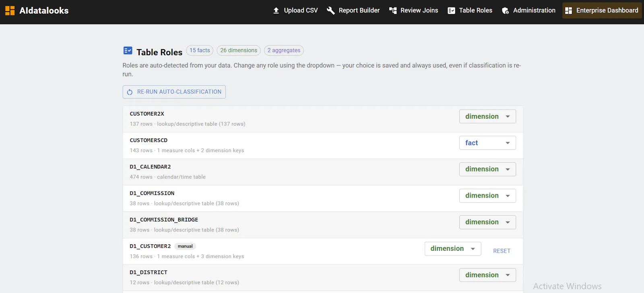Viewport: 644px width, 293px height.
Task: Click the D1_COMMISSION table name
Action: click(152, 193)
